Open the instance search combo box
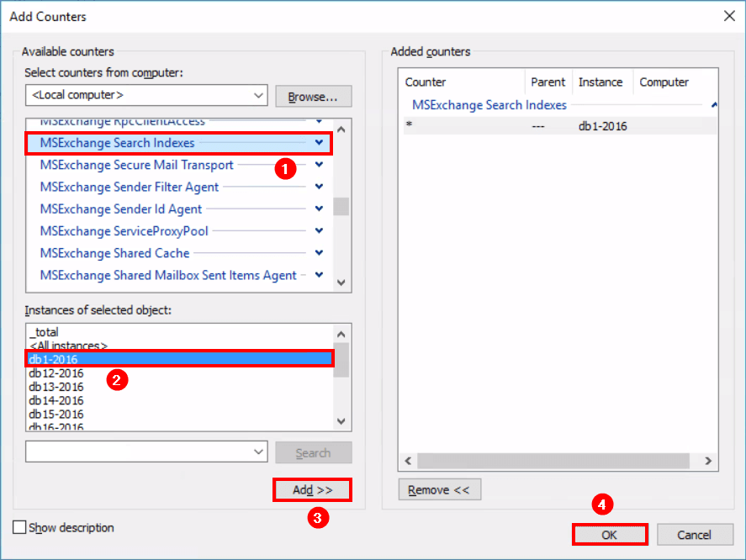The width and height of the screenshot is (746, 560). 146,452
